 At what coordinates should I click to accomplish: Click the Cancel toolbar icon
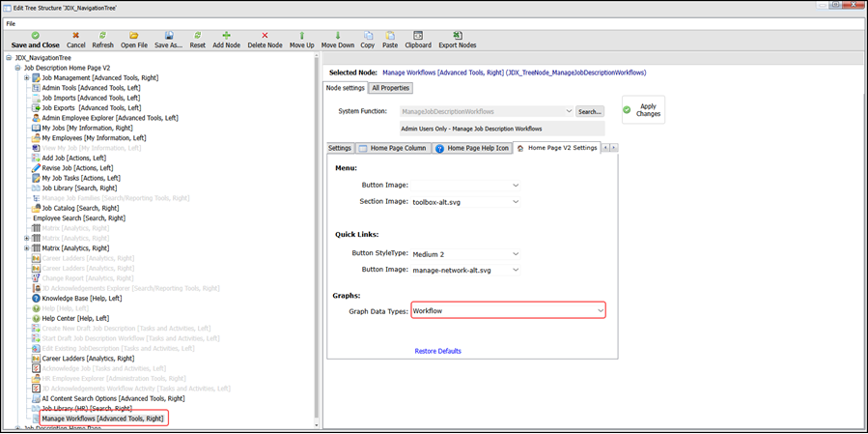coord(76,35)
